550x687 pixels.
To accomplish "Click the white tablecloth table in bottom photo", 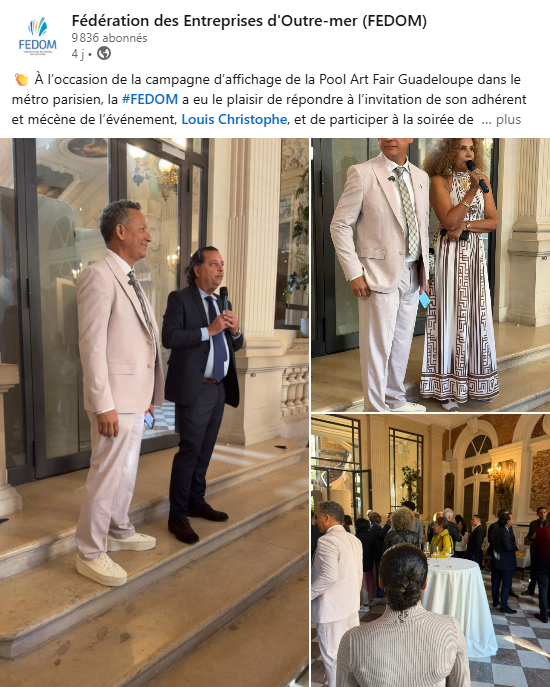I will (x=458, y=605).
